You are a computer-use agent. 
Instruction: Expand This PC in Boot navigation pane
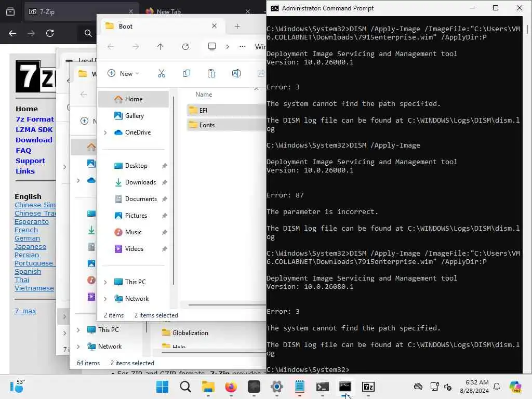pos(105,282)
